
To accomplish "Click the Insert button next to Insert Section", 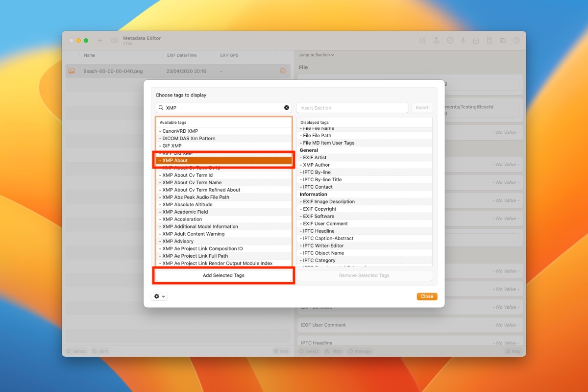I will point(422,108).
